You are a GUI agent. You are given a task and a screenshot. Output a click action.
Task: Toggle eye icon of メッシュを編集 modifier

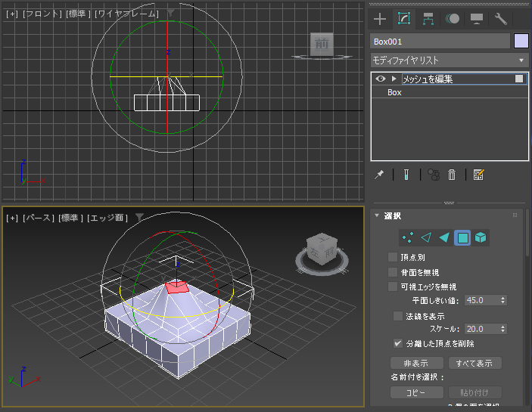(x=381, y=79)
